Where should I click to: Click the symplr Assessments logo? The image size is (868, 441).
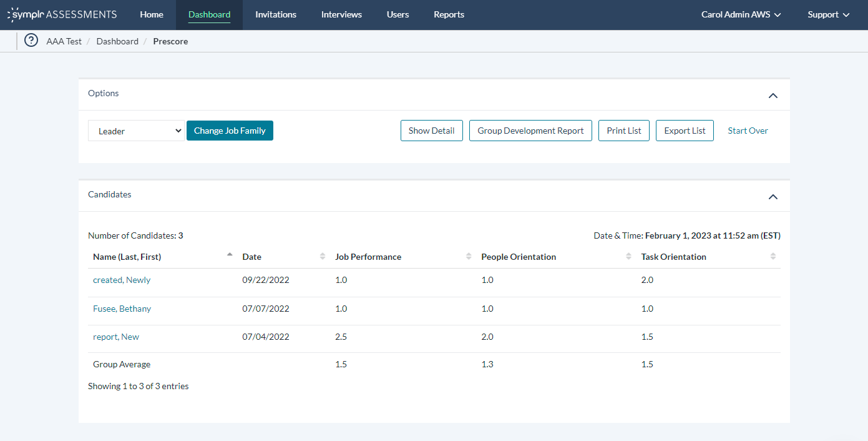click(x=62, y=14)
